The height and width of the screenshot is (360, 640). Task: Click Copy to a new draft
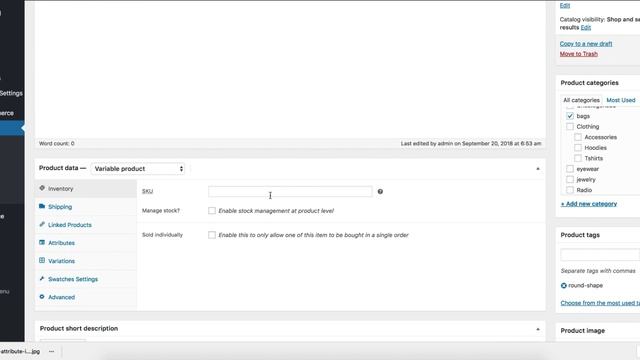point(586,44)
